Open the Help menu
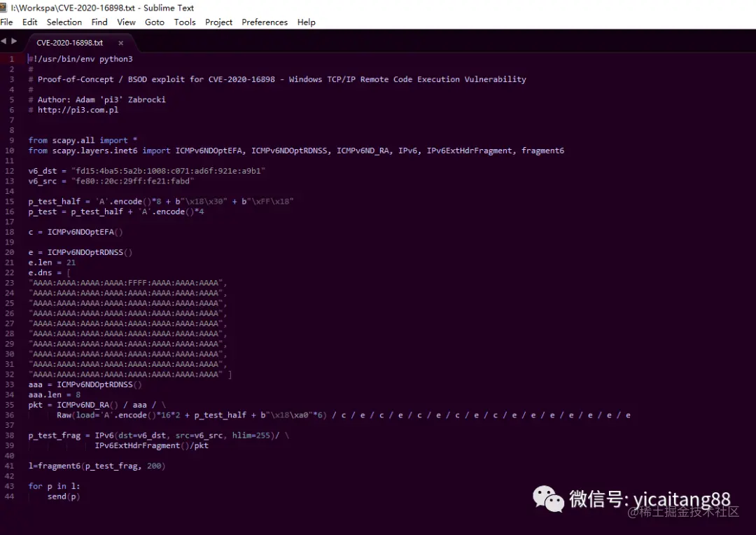The image size is (756, 535). [x=306, y=22]
